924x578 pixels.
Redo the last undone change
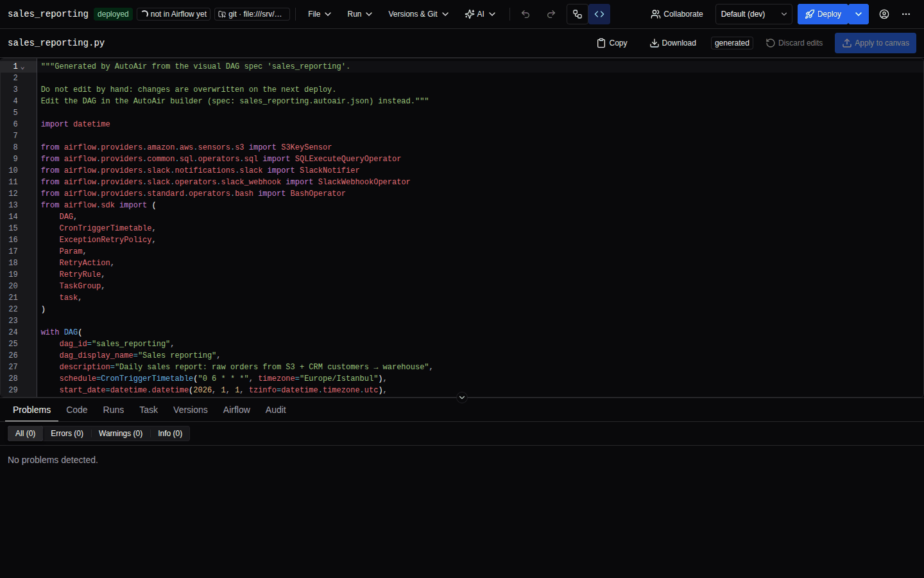point(551,14)
